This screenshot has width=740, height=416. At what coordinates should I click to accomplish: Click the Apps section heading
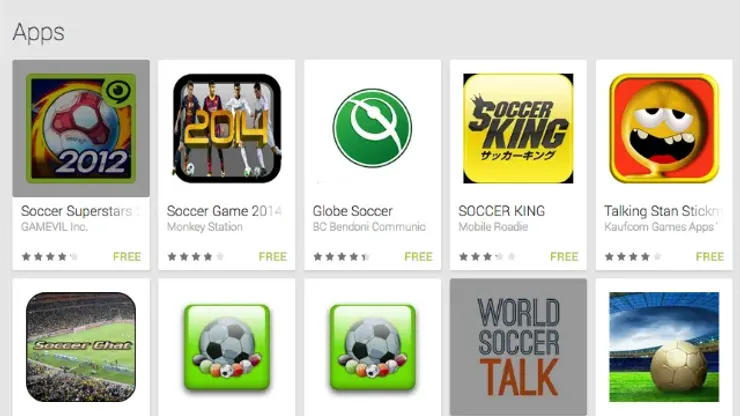click(38, 33)
